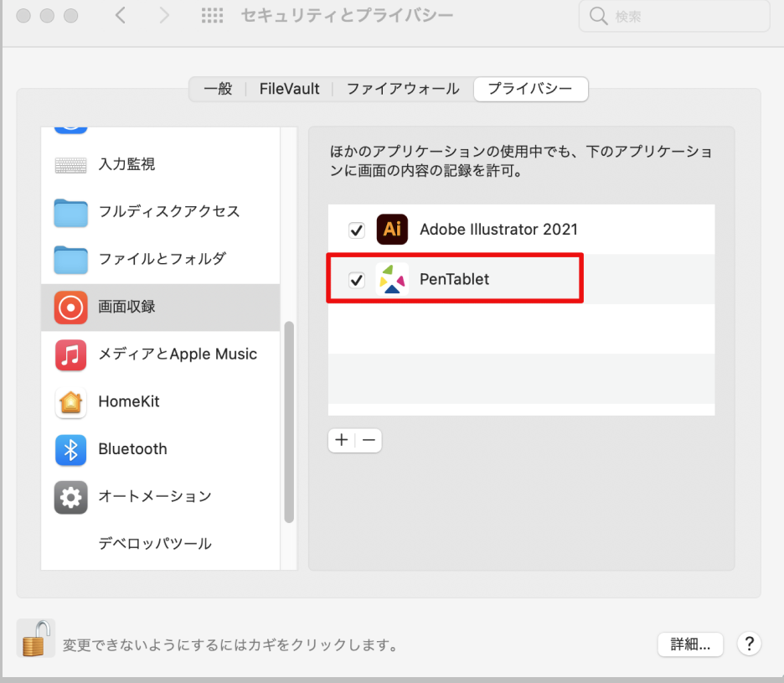Select Bluetooth label in privacy list
Screen dimensions: 784x683
(x=132, y=449)
